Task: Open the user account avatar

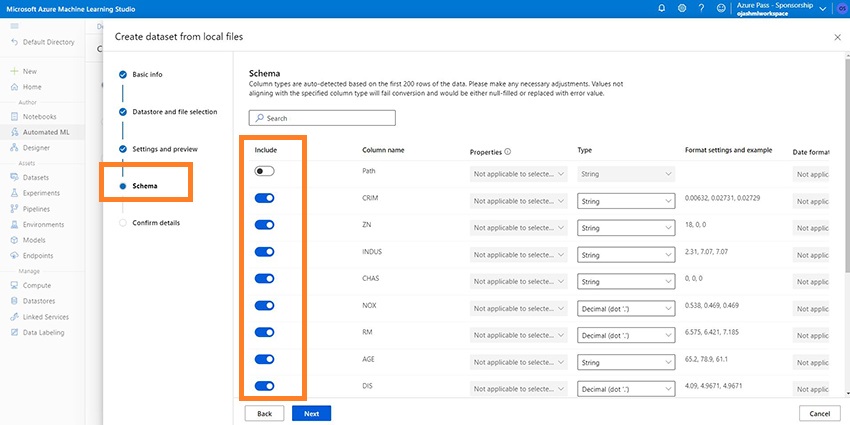Action: 839,8
